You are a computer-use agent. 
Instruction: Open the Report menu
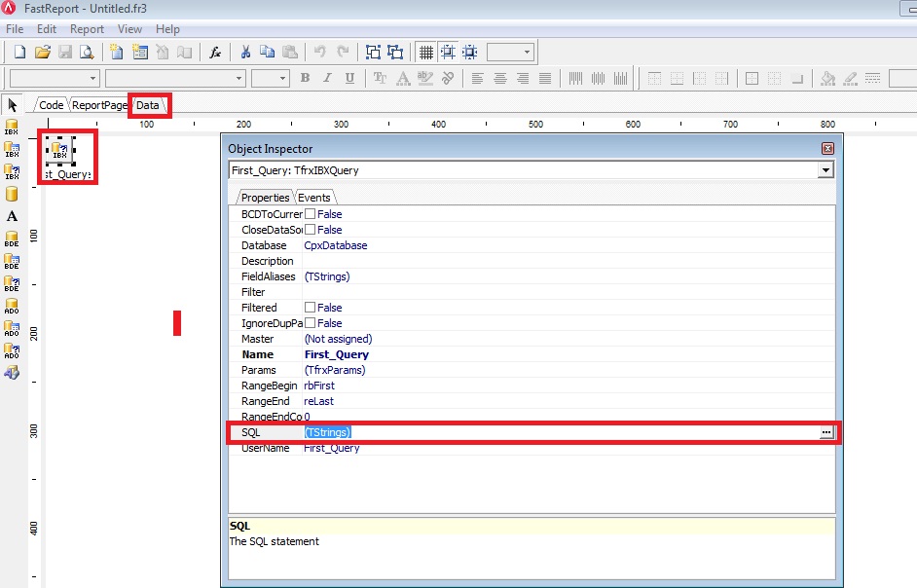[x=87, y=29]
